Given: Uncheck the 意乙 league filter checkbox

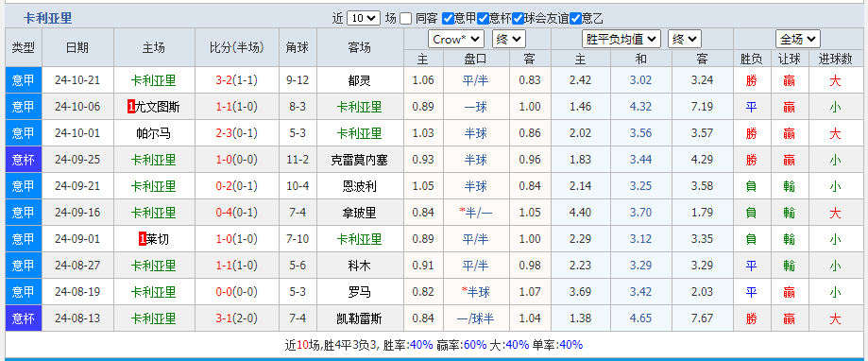Looking at the screenshot, I should coord(576,18).
